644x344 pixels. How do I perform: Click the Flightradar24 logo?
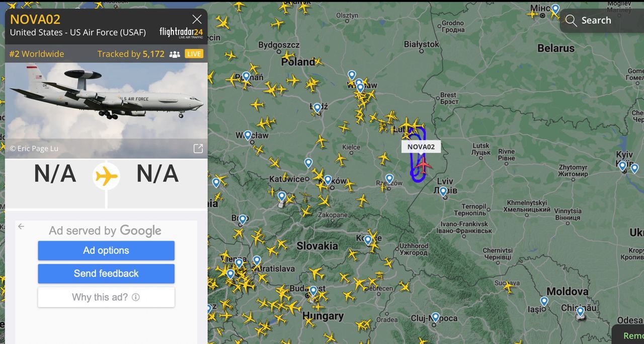pyautogui.click(x=181, y=33)
